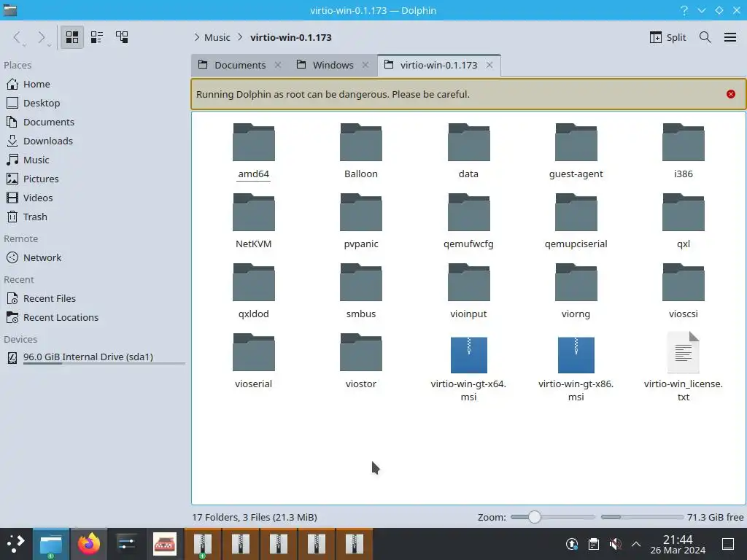Viewport: 747px width, 560px height.
Task: Click the Split view button
Action: coord(667,37)
